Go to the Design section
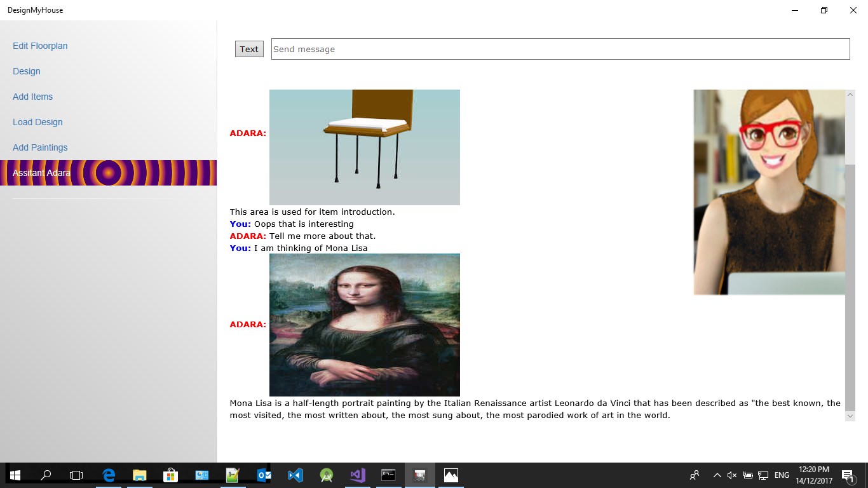 pyautogui.click(x=27, y=71)
